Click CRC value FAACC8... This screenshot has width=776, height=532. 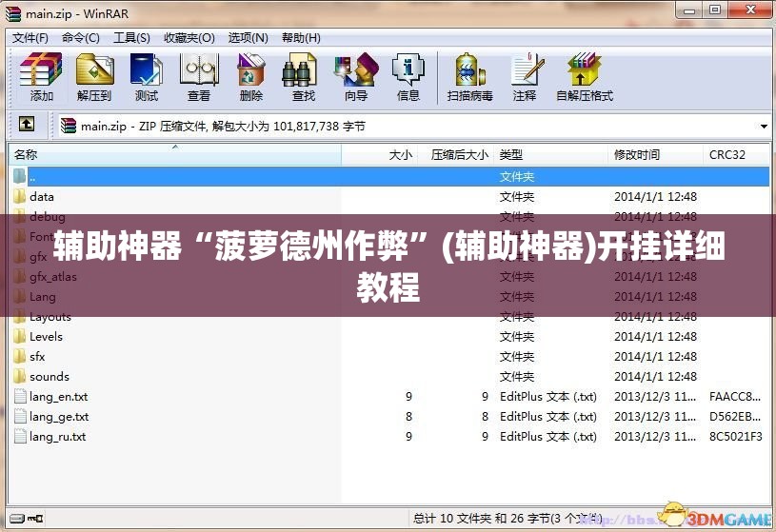[x=735, y=397]
